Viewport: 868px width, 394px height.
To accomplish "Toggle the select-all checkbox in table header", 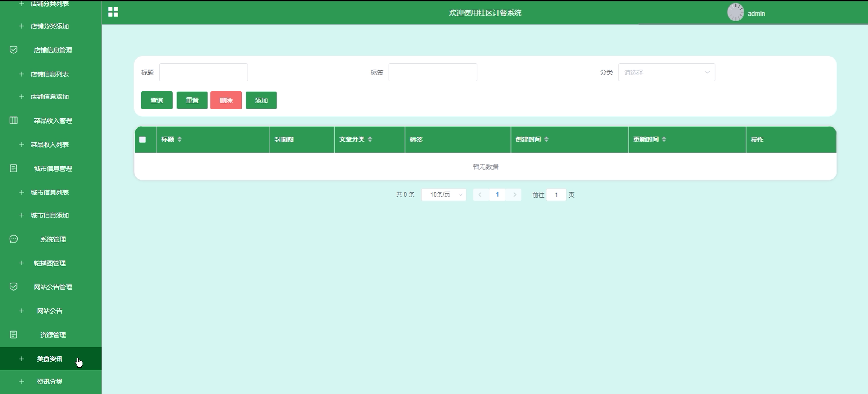I will coord(142,140).
